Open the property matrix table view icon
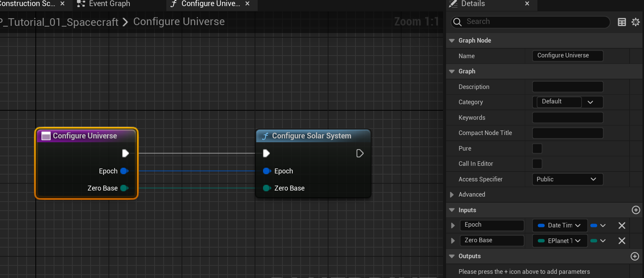 [622, 22]
